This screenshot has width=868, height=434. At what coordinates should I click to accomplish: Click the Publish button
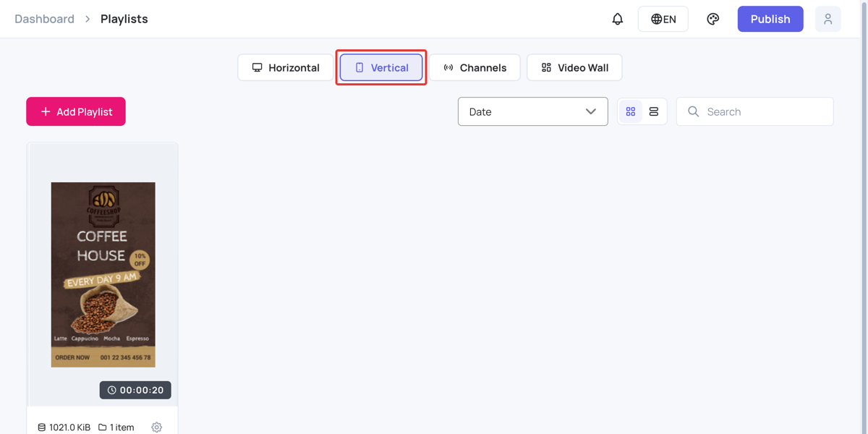point(770,19)
